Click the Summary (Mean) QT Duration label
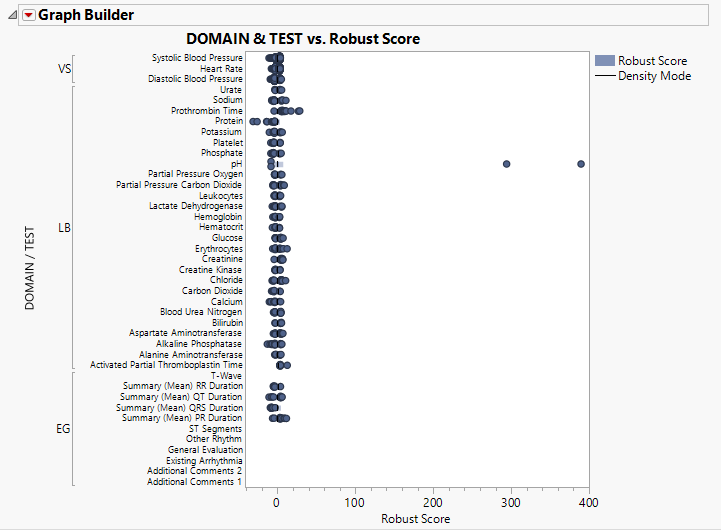721x530 pixels. pos(183,397)
